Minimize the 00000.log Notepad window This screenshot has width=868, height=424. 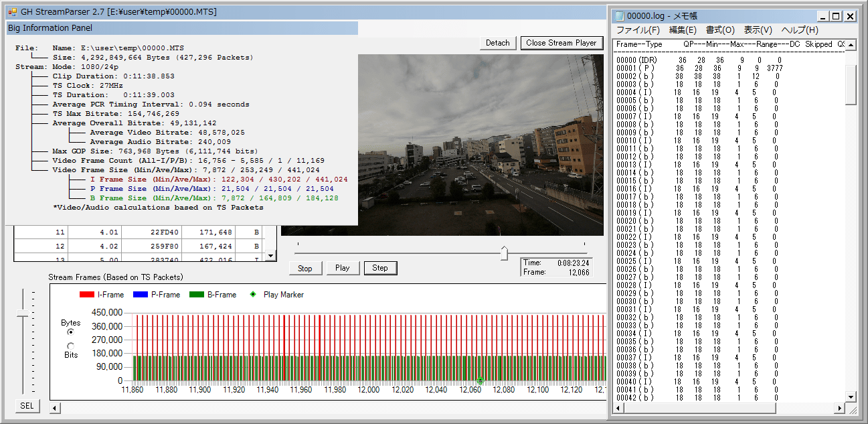pos(823,16)
